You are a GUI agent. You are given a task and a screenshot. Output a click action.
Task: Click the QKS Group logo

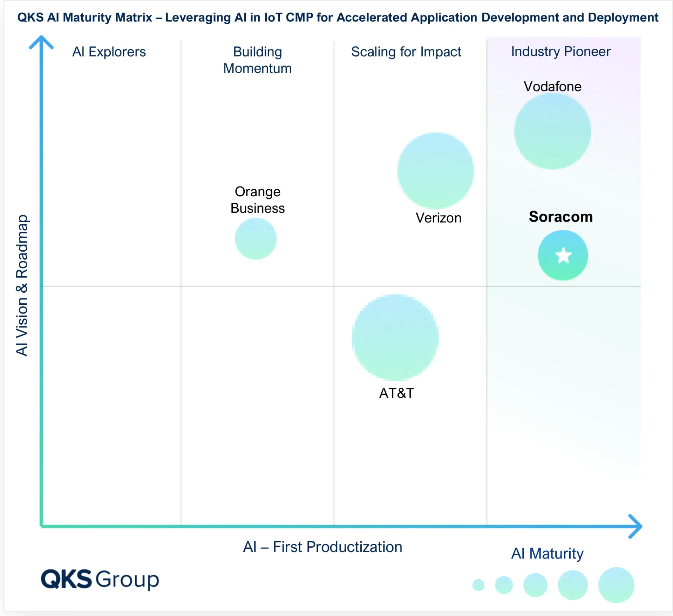(100, 579)
